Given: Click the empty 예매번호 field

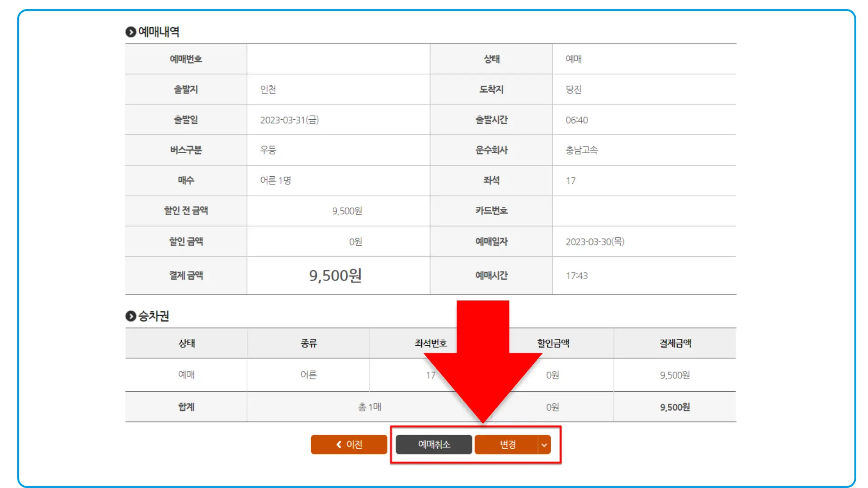Looking at the screenshot, I should (338, 59).
